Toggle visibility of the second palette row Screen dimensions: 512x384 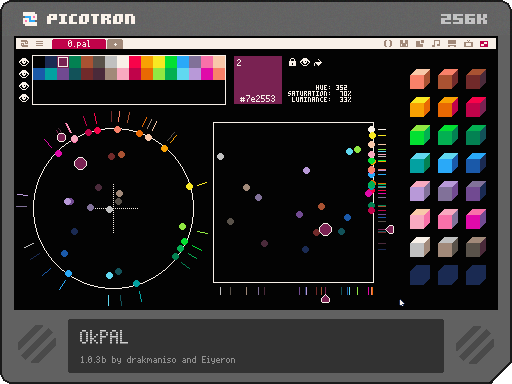click(24, 74)
